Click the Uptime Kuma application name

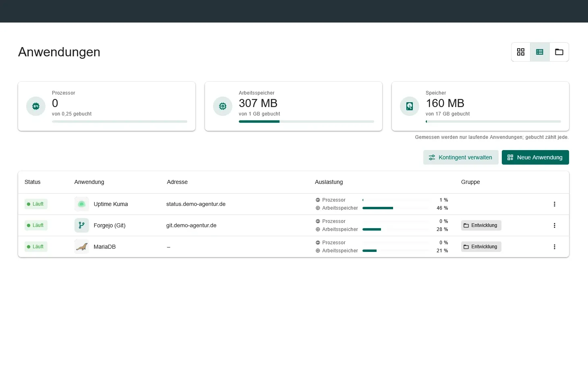coord(111,204)
